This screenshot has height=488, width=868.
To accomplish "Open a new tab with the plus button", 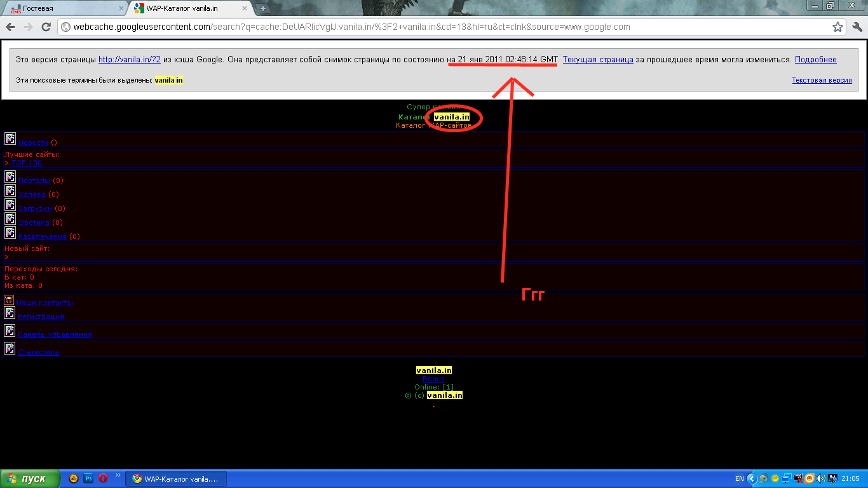I will 263,8.
